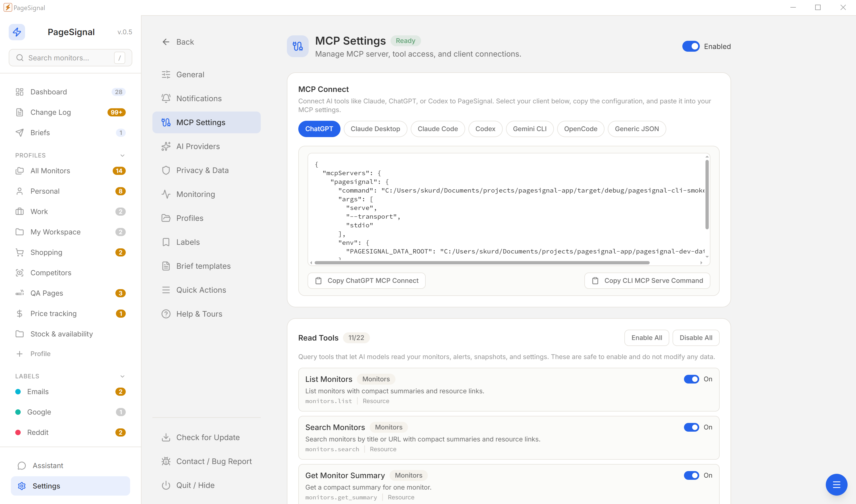Select the Generic JSON client tab

636,129
